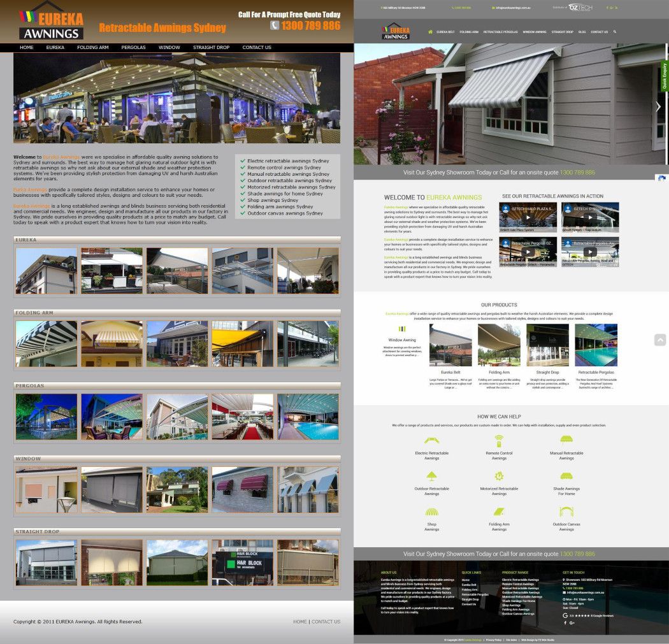Click the Folding Arm product image

(x=499, y=345)
